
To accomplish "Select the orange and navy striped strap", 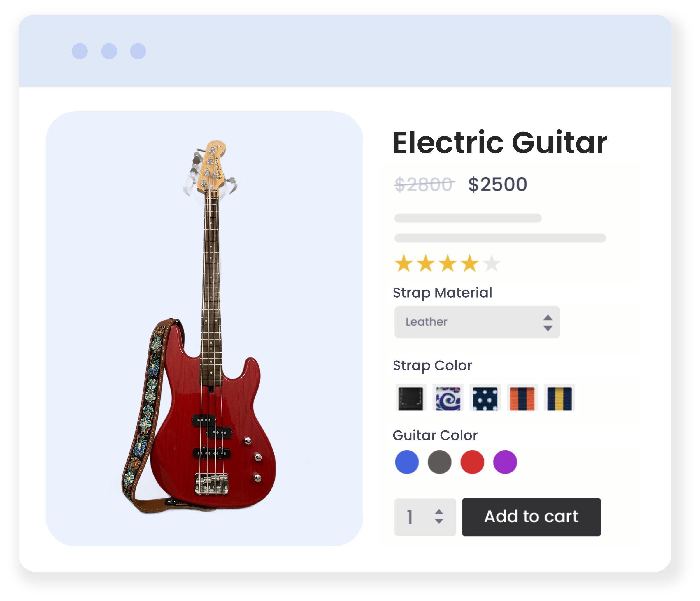I will pyautogui.click(x=522, y=398).
